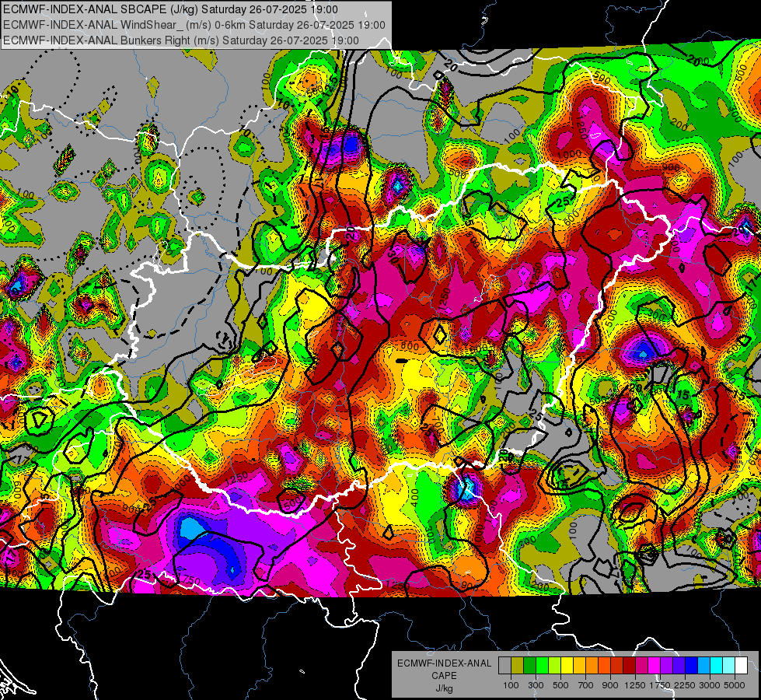Click the 5000 tick label in the legend
The image size is (761, 700).
click(x=735, y=685)
